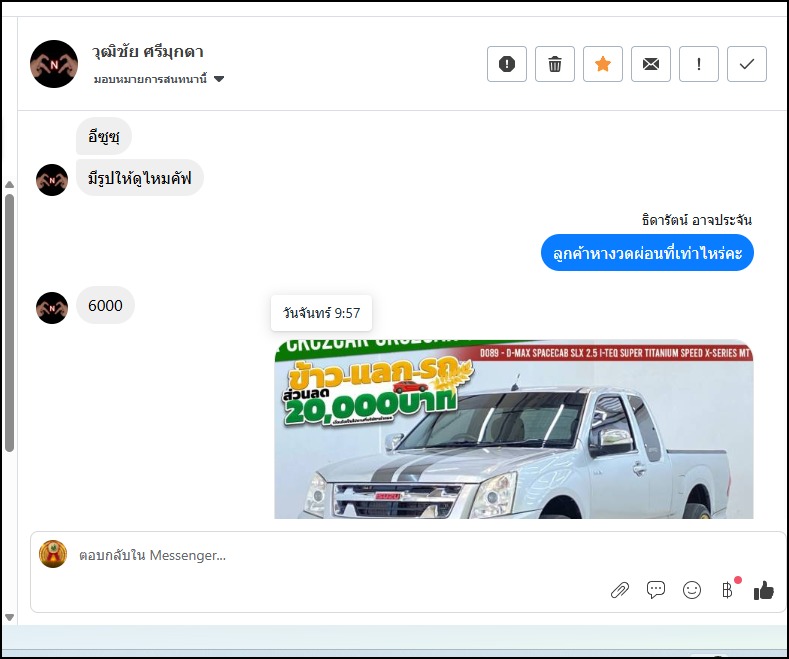
Task: Click avatar next to มีรูปให้ดูไหมคัฟ message
Action: coord(52,180)
